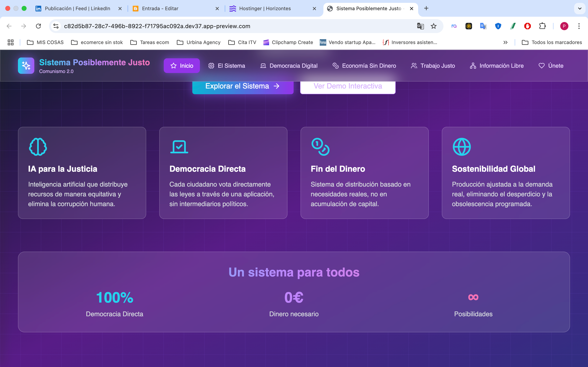588x367 pixels.
Task: Click the brain icon on IA para la Justicia card
Action: (38, 147)
